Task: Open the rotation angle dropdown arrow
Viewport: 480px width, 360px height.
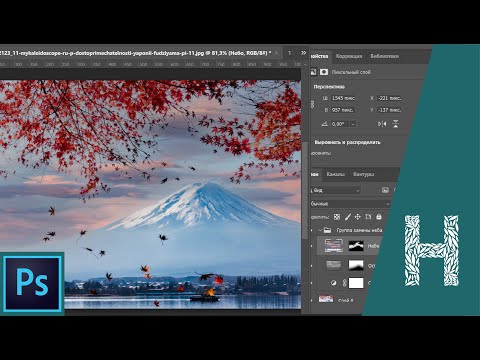Action: click(353, 124)
